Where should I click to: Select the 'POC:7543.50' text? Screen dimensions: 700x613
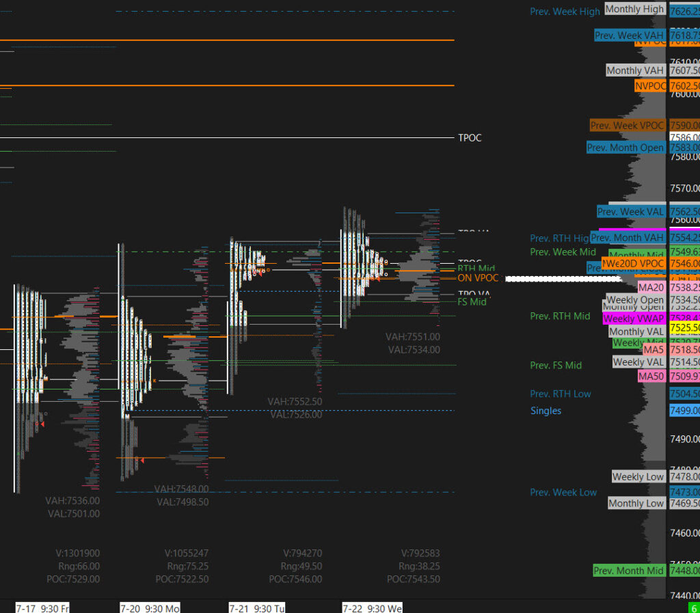pyautogui.click(x=414, y=580)
